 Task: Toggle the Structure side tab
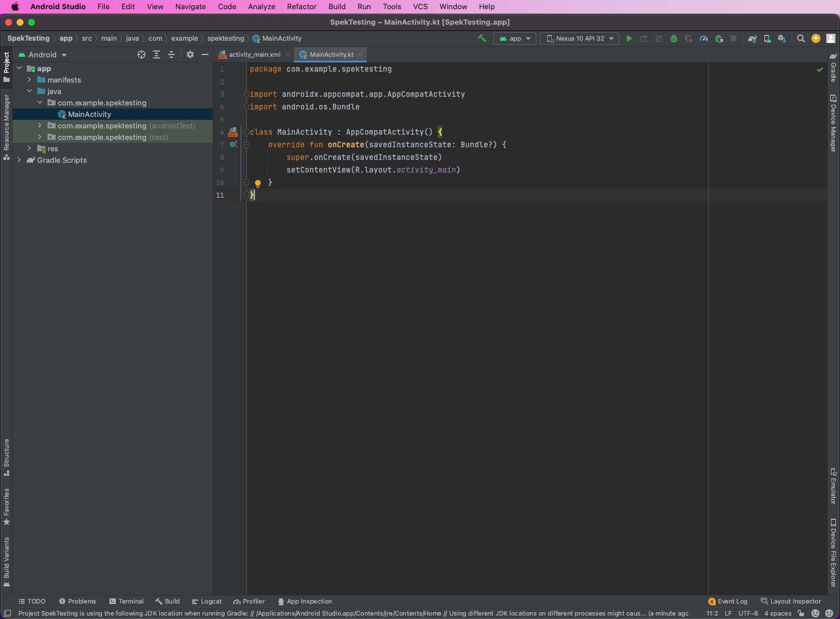tap(6, 457)
